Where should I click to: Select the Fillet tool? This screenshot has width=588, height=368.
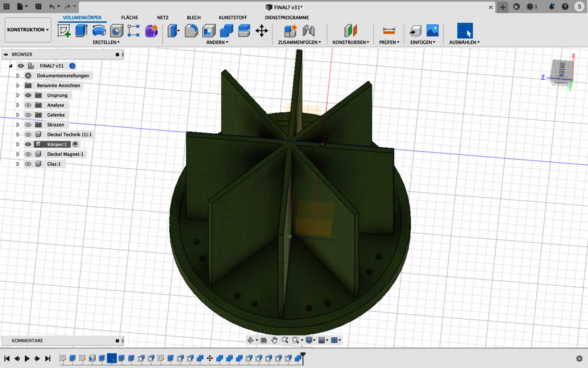click(191, 31)
